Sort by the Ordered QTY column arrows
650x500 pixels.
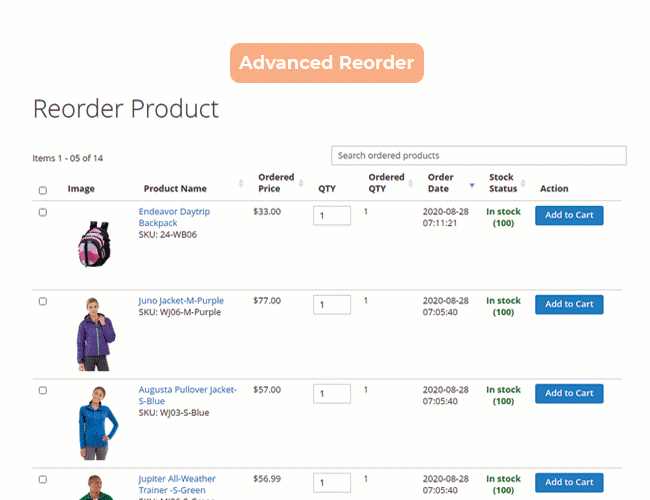[x=409, y=183]
